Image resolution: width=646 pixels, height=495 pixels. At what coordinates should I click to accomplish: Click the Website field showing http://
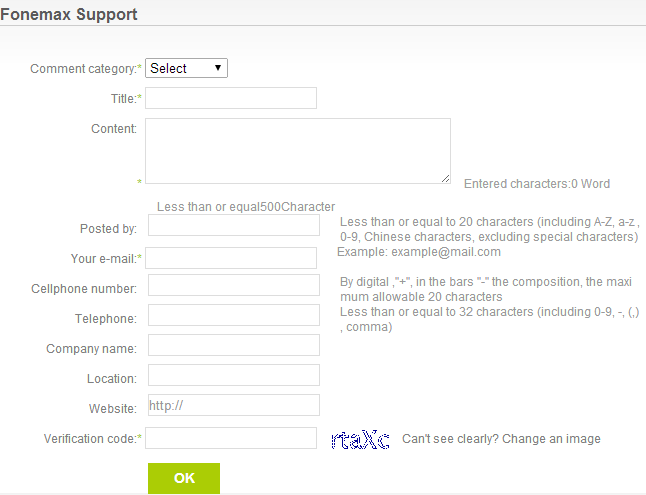tap(234, 405)
